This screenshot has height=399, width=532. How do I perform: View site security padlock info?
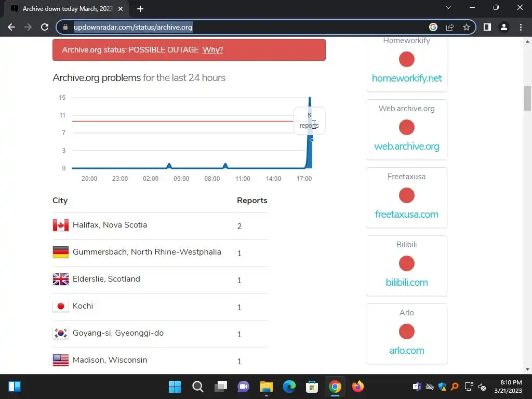pyautogui.click(x=65, y=27)
